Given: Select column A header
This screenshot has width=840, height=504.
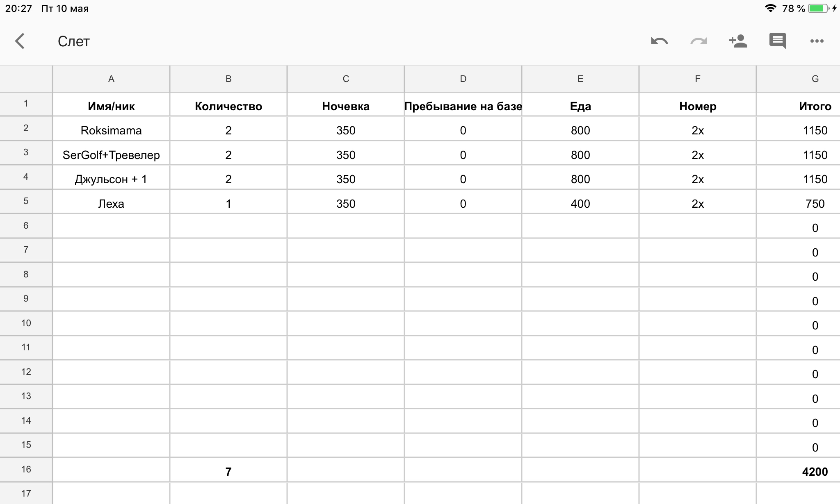Looking at the screenshot, I should click(111, 79).
